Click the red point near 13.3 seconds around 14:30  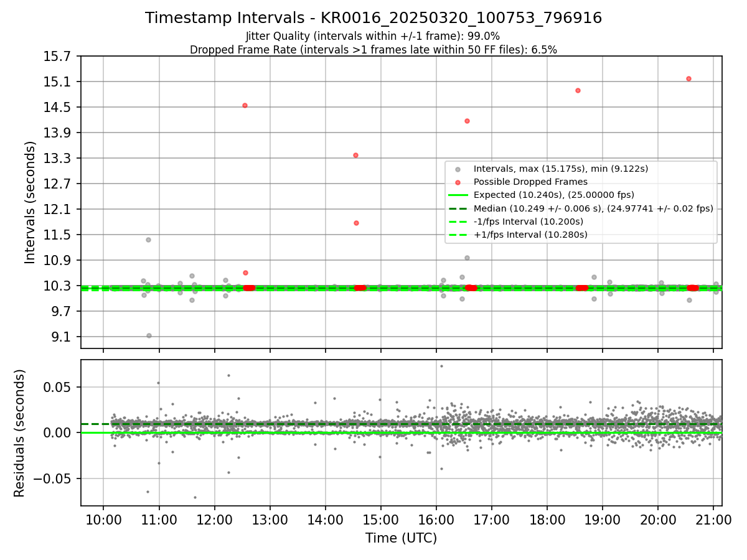[x=355, y=155]
